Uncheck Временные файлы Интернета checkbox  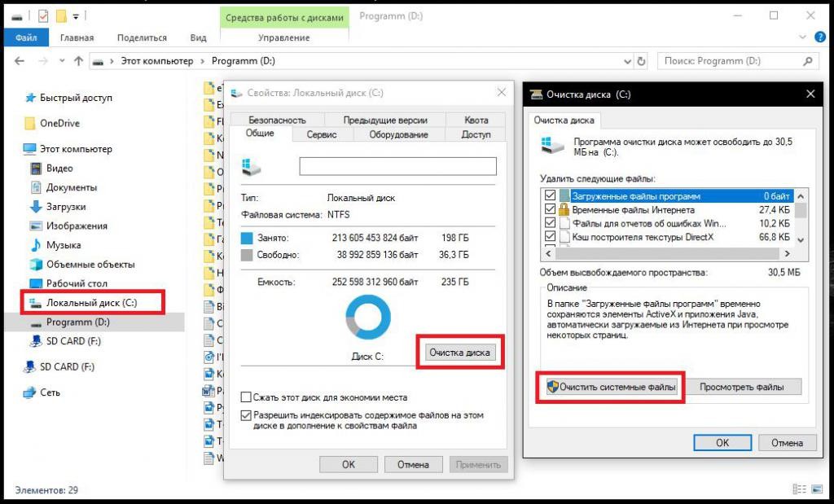tap(550, 209)
